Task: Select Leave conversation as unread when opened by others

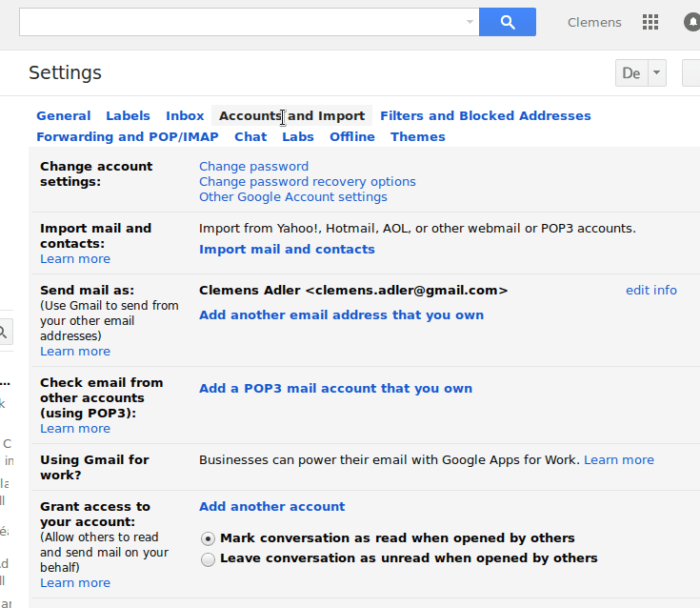Action: click(208, 558)
